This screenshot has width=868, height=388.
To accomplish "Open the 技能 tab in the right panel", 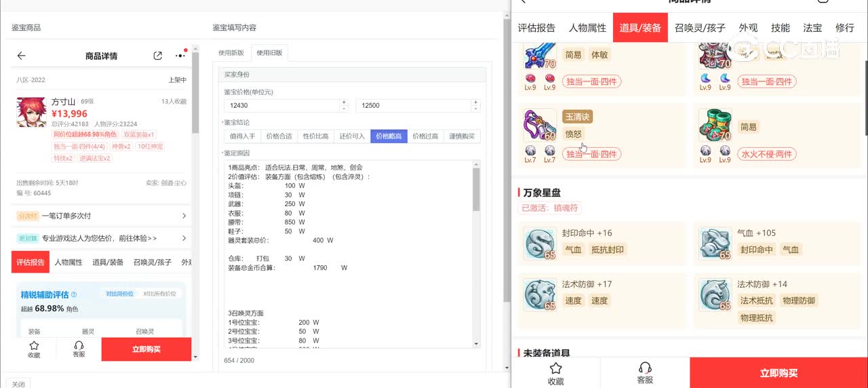I will (x=781, y=28).
